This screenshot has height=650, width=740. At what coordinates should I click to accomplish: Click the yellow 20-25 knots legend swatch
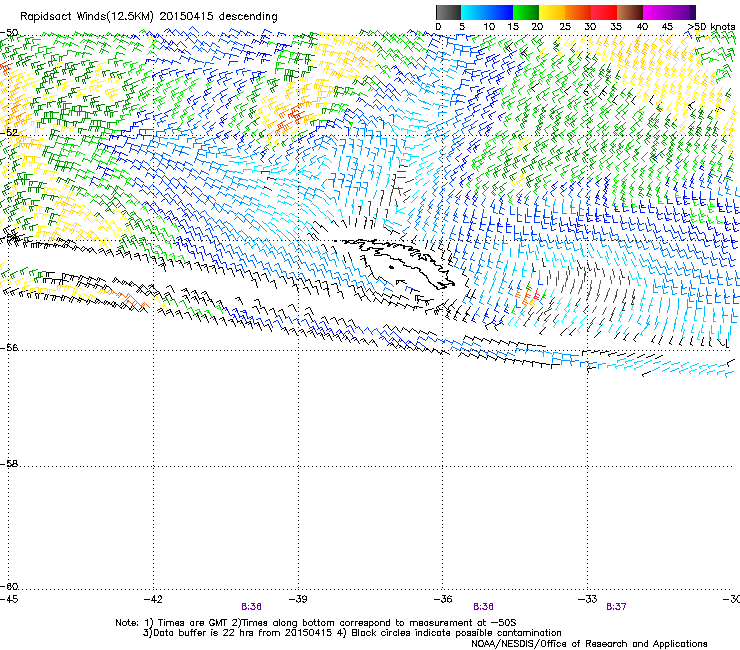pos(552,12)
